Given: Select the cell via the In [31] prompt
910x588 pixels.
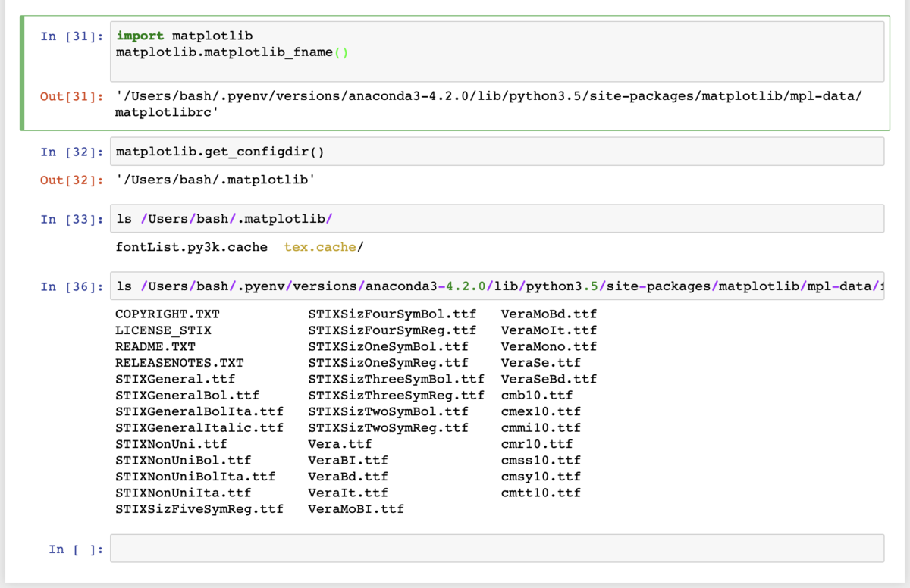Looking at the screenshot, I should [72, 36].
